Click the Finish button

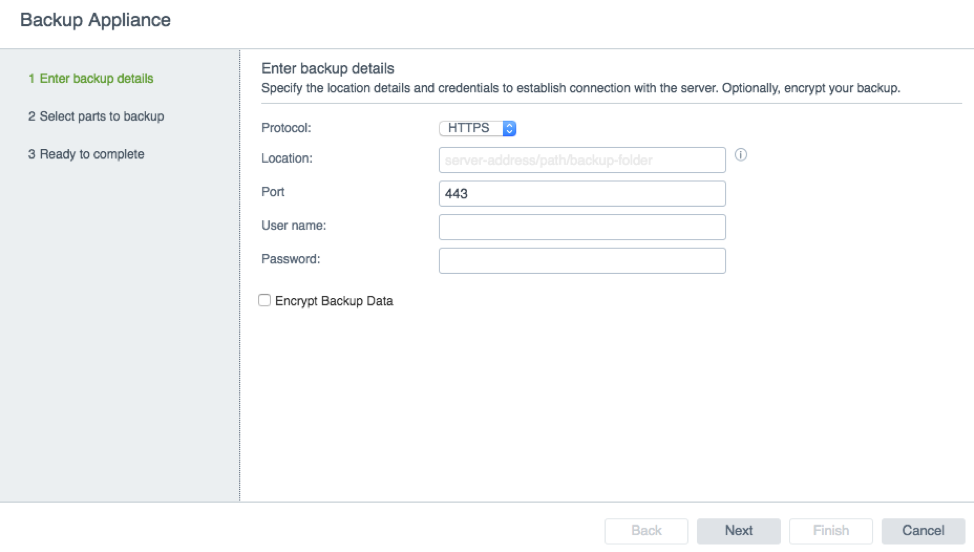pos(831,531)
